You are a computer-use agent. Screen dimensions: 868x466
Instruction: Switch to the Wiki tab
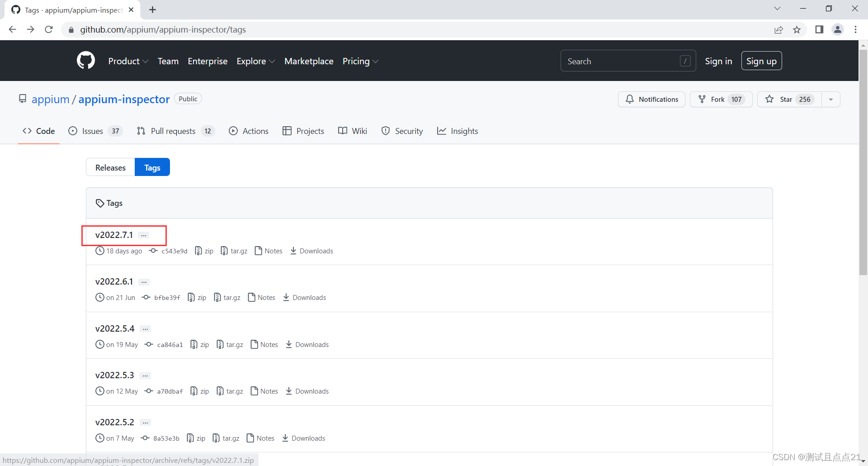(353, 131)
